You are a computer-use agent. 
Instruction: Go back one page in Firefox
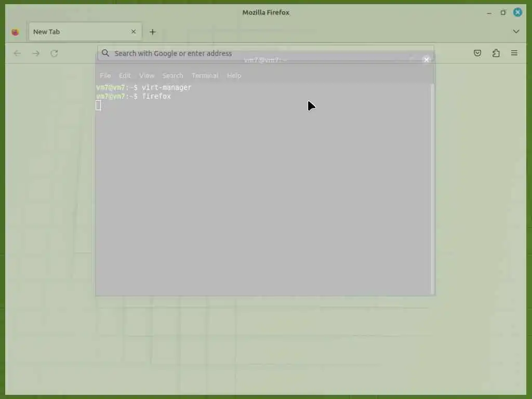[x=17, y=54]
